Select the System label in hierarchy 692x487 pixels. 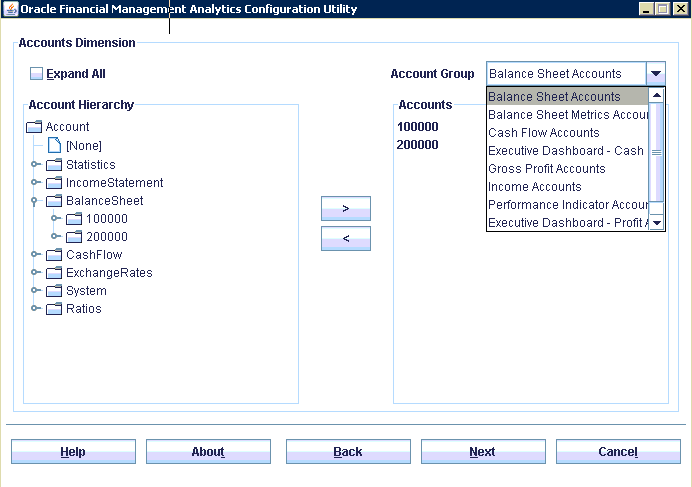pyautogui.click(x=86, y=291)
